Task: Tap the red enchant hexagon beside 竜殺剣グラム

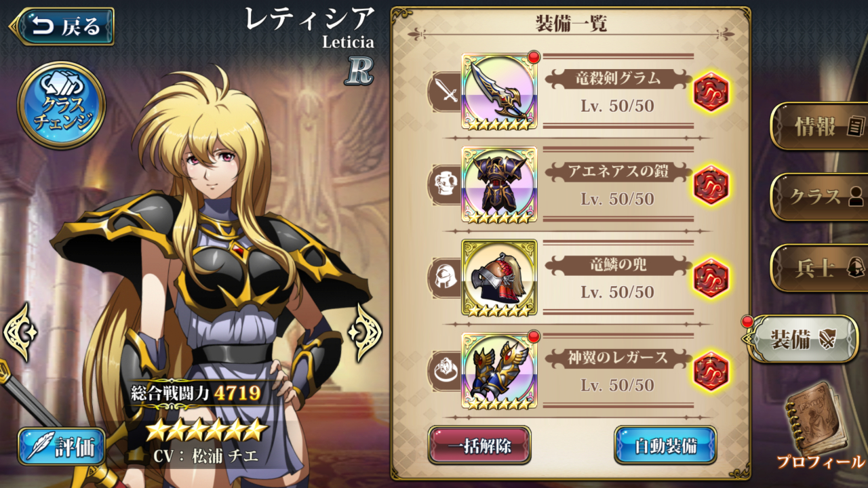Action: tap(711, 91)
